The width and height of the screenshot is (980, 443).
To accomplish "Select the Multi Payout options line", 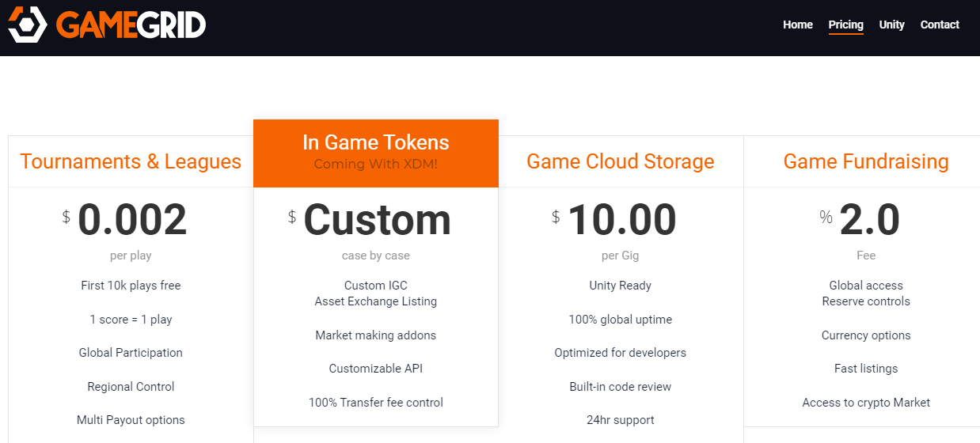I will click(x=131, y=420).
